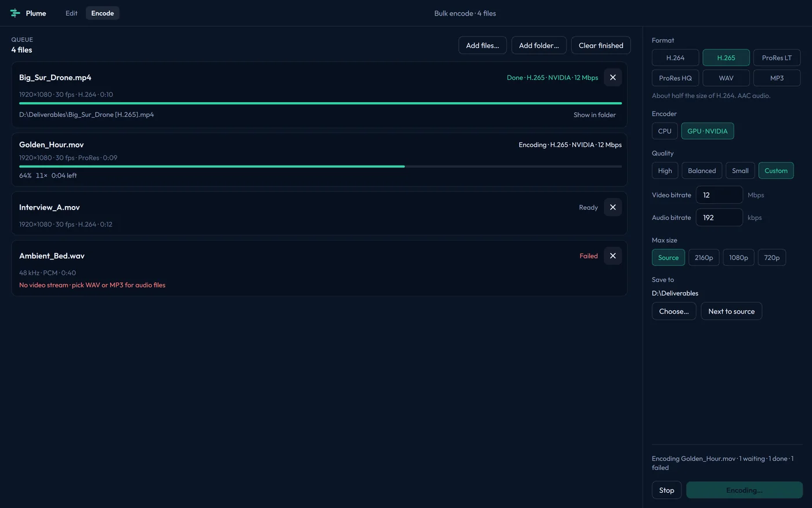
Task: Limit max size to 1080p
Action: [738, 258]
